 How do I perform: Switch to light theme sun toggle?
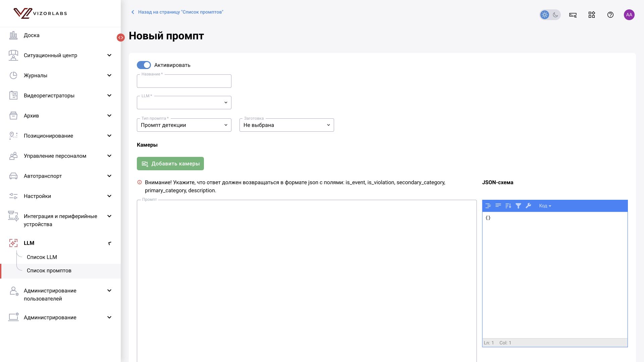point(545,15)
